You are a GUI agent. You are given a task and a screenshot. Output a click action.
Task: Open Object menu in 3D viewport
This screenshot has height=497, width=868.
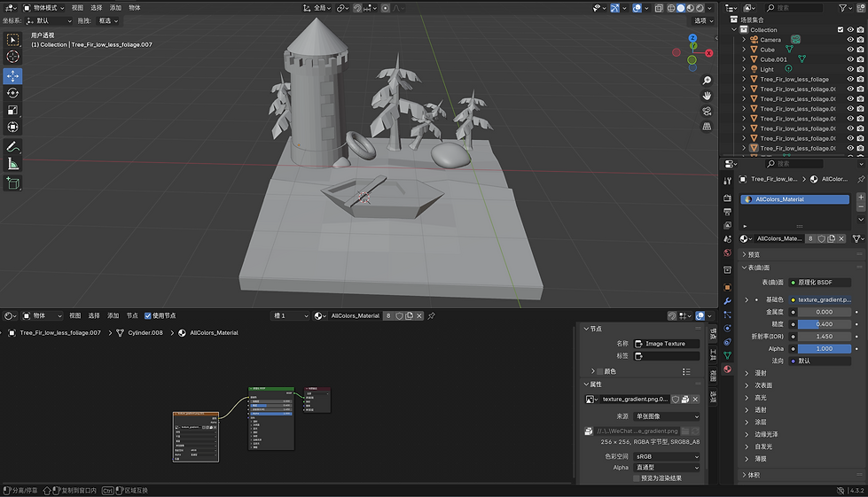135,8
